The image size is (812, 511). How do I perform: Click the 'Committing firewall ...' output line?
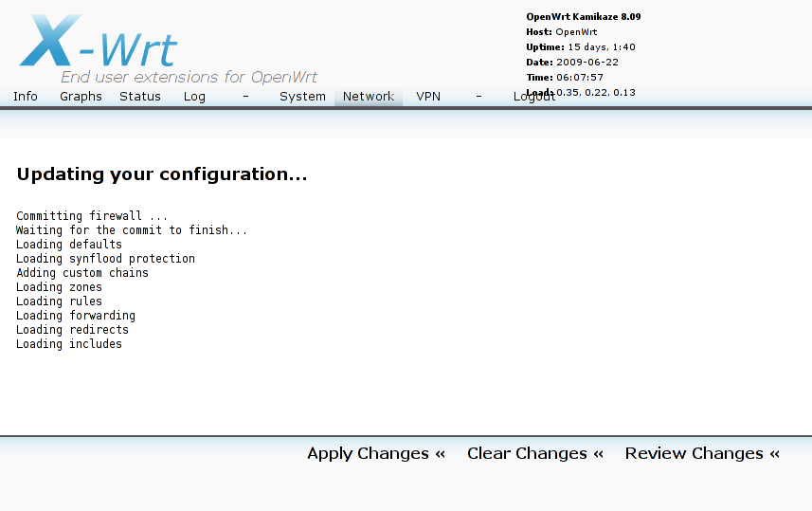pyautogui.click(x=92, y=216)
